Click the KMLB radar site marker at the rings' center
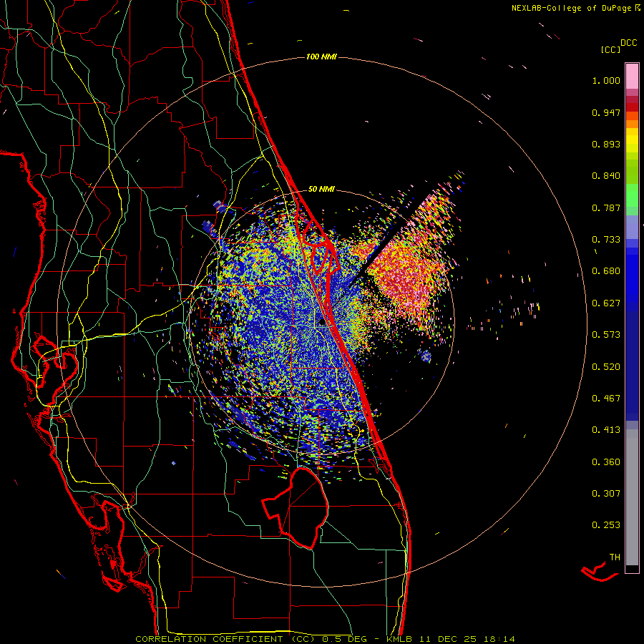 [321, 323]
